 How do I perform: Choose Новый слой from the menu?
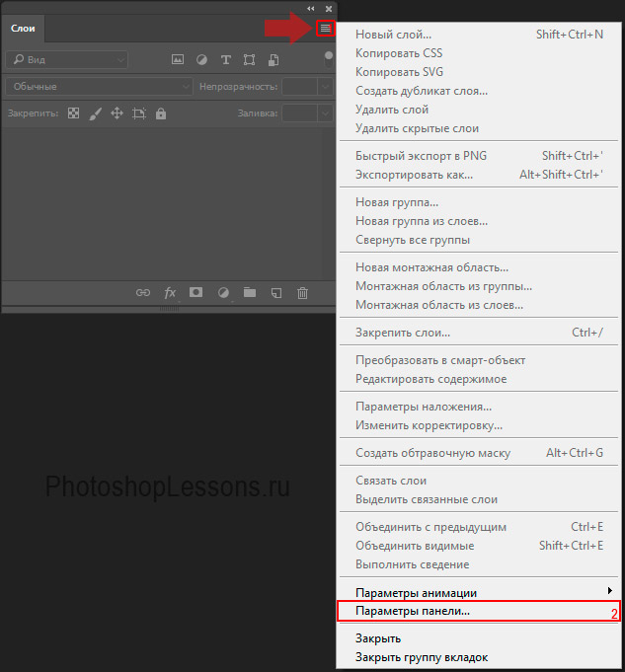[x=393, y=35]
